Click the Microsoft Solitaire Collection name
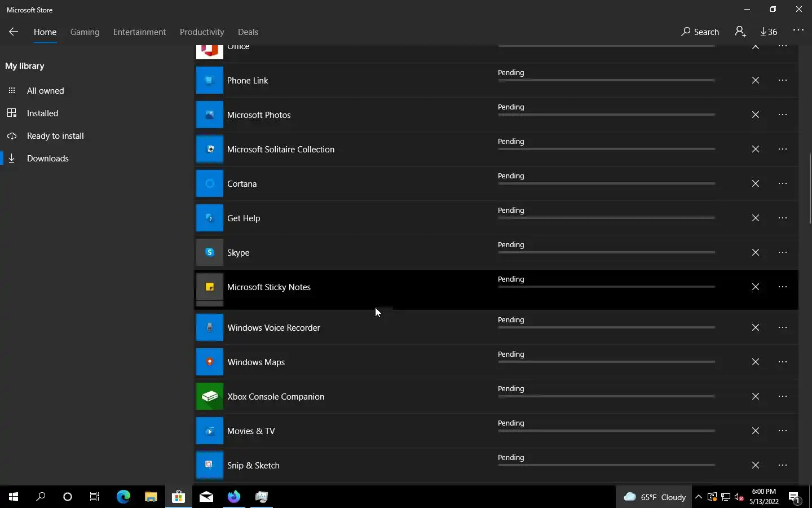The height and width of the screenshot is (508, 812). [x=281, y=150]
